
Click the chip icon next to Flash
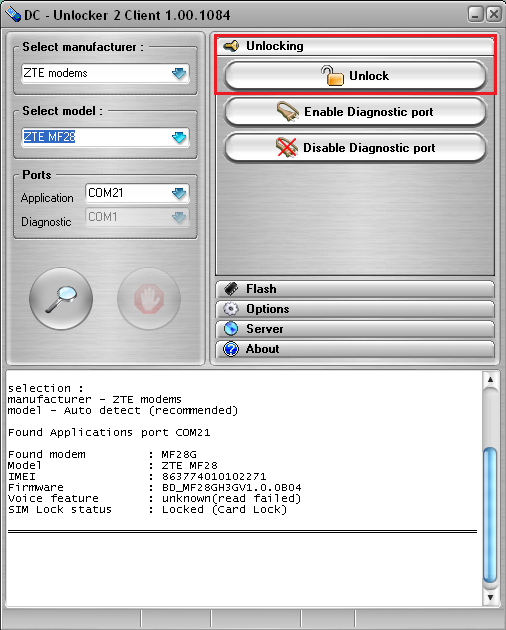pyautogui.click(x=231, y=289)
